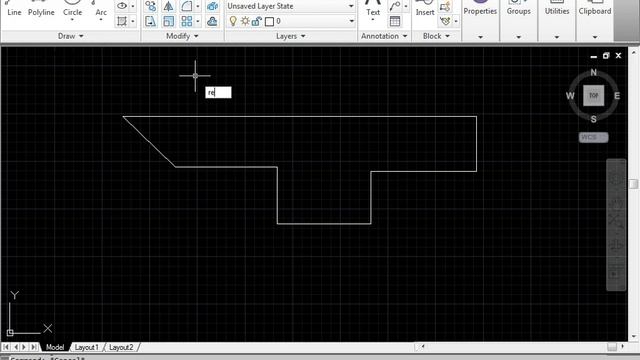
Task: Go to first layout tab arrow
Action: tap(6, 347)
